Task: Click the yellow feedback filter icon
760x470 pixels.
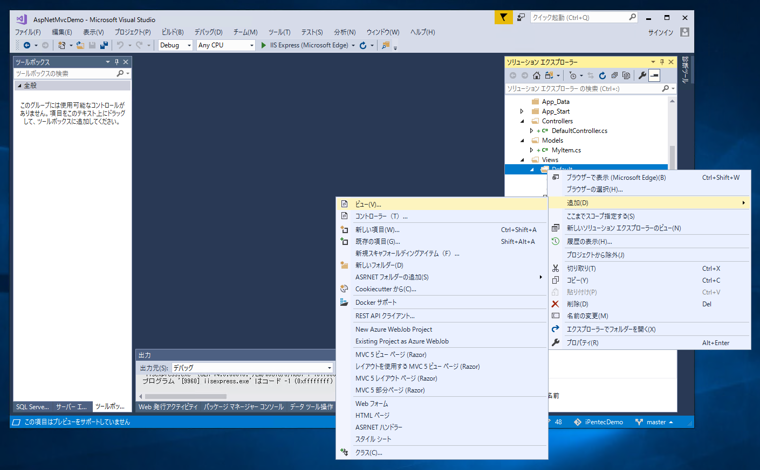Action: (503, 17)
